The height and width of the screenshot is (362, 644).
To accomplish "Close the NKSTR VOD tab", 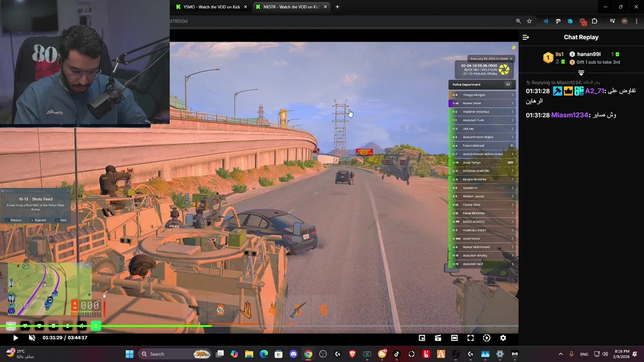I will pyautogui.click(x=326, y=7).
